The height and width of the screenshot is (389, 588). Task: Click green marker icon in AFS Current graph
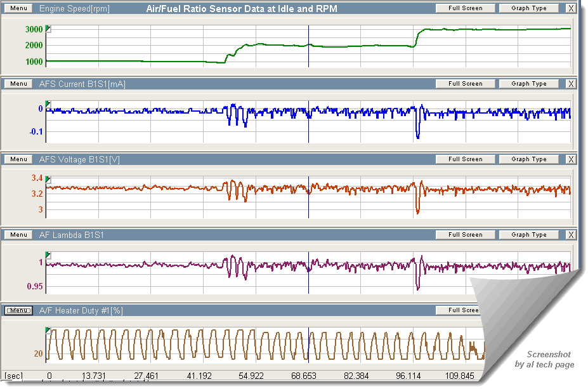point(49,104)
